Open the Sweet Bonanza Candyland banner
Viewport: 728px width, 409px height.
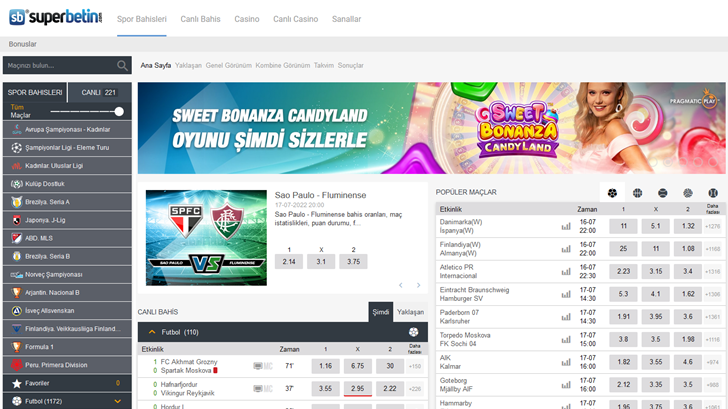pos(432,128)
